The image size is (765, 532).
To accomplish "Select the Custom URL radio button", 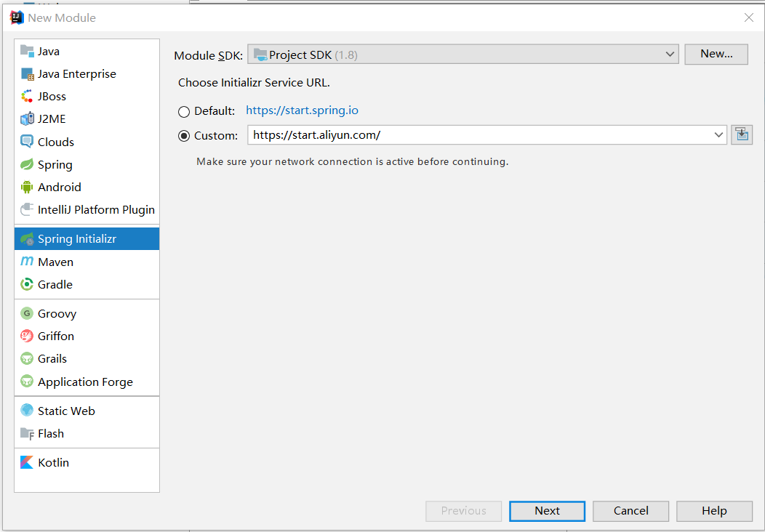I will pos(184,135).
